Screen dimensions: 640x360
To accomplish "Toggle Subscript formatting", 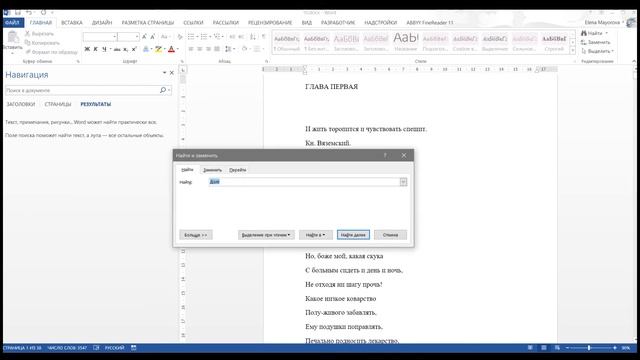I will click(126, 49).
